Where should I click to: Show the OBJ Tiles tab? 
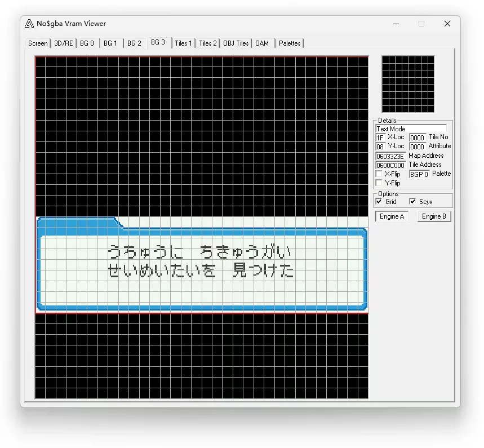pyautogui.click(x=236, y=43)
